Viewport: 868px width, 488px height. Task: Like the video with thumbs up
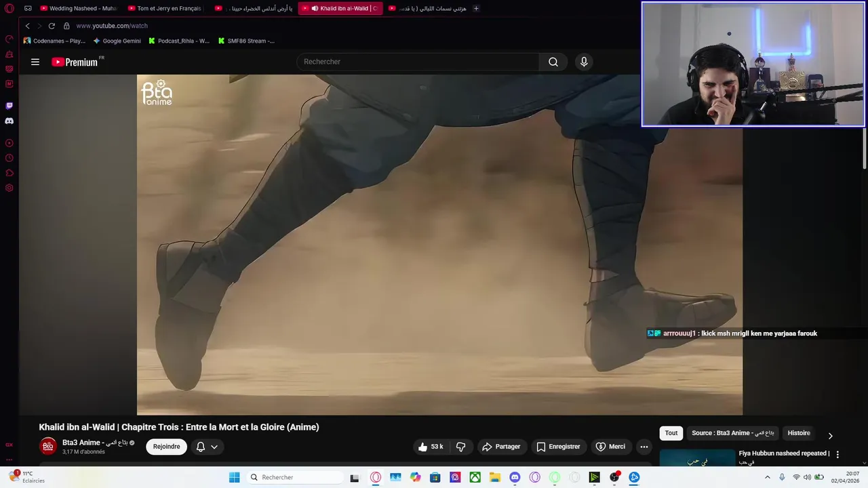[431, 447]
